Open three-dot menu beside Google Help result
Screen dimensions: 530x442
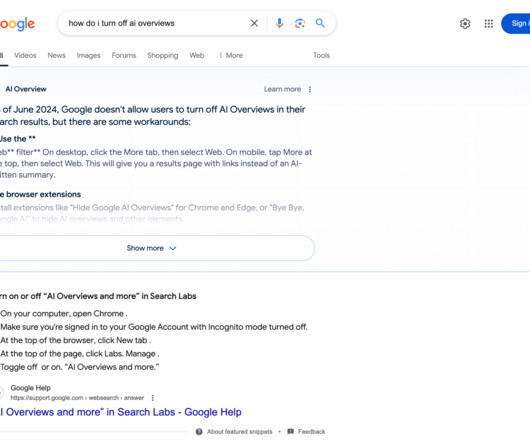point(153,398)
